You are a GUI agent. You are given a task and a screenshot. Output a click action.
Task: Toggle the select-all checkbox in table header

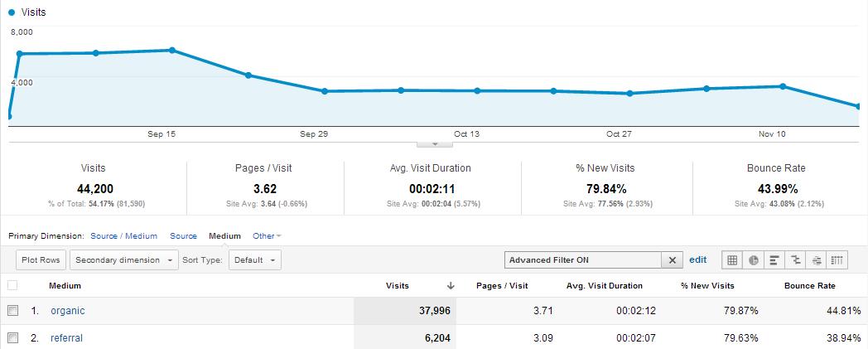click(x=12, y=286)
